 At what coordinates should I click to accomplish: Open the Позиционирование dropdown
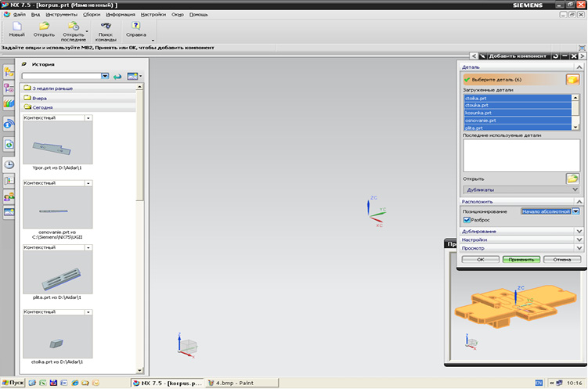[x=575, y=211]
